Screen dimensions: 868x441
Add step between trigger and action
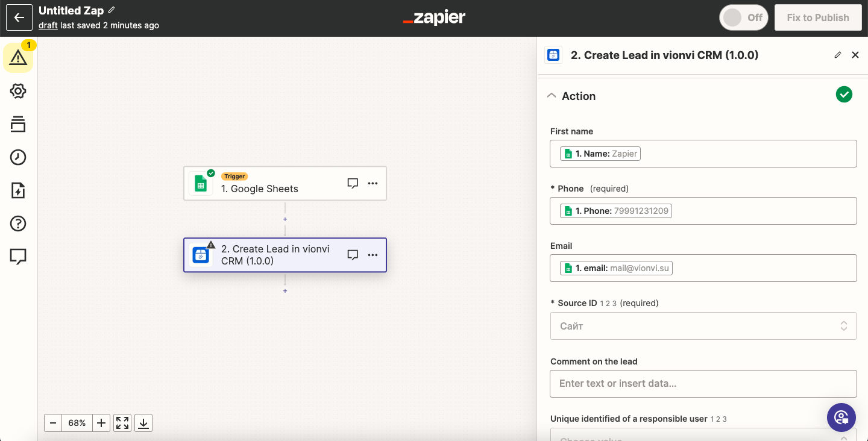(x=285, y=219)
